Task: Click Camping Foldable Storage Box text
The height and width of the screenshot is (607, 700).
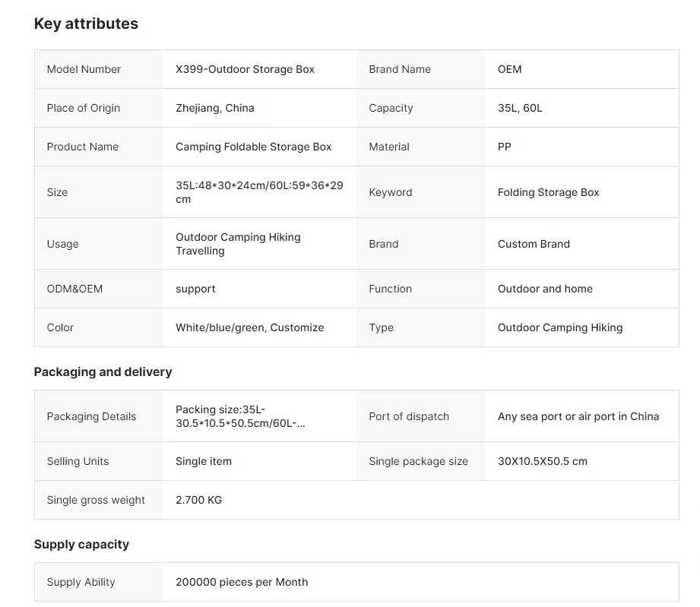Action: (253, 147)
